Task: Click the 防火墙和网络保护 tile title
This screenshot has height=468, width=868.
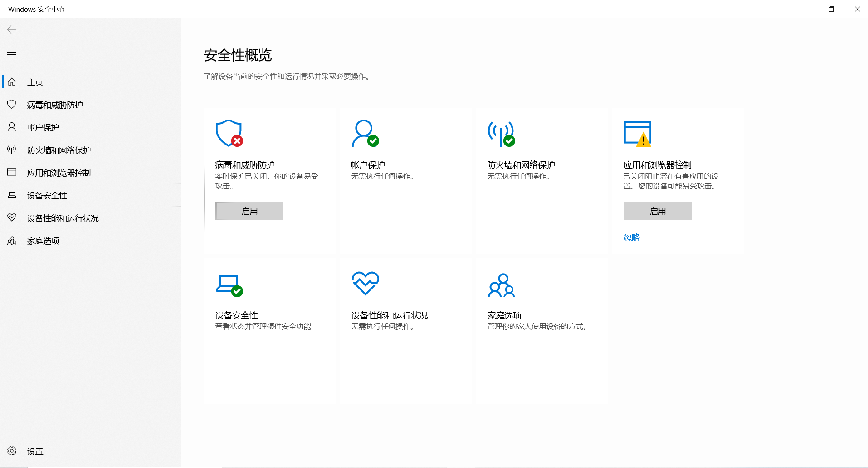Action: pyautogui.click(x=521, y=165)
